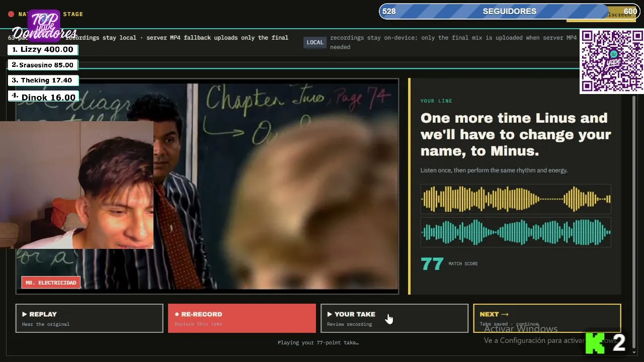Click the green Kick logo
The height and width of the screenshot is (362, 644).
[595, 343]
